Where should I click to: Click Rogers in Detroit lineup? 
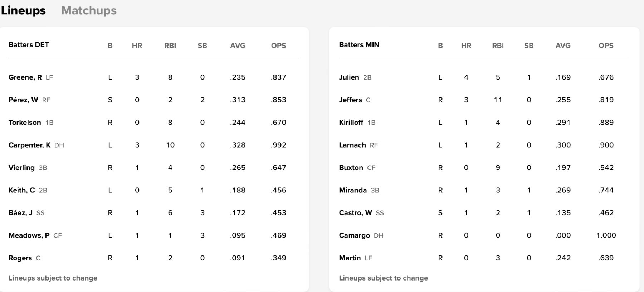[x=20, y=258]
